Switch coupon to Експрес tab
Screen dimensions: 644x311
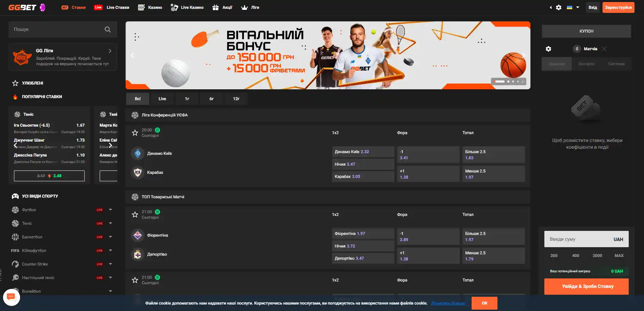587,64
